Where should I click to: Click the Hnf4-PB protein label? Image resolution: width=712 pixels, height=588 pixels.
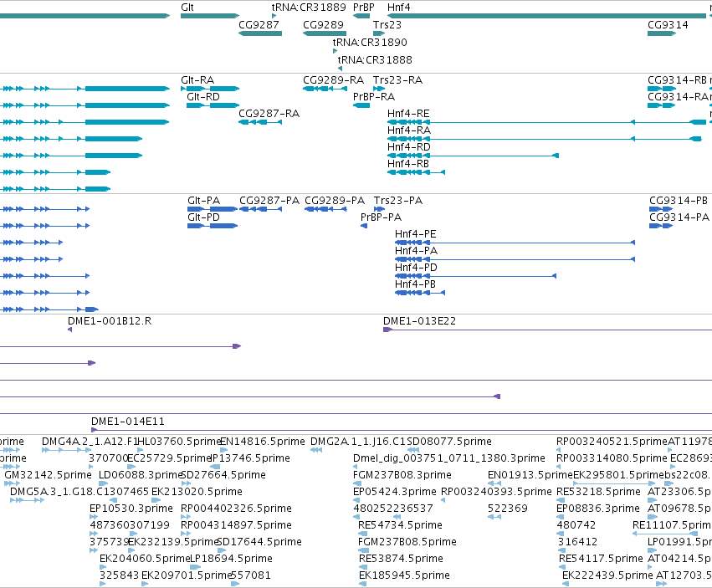click(x=416, y=284)
